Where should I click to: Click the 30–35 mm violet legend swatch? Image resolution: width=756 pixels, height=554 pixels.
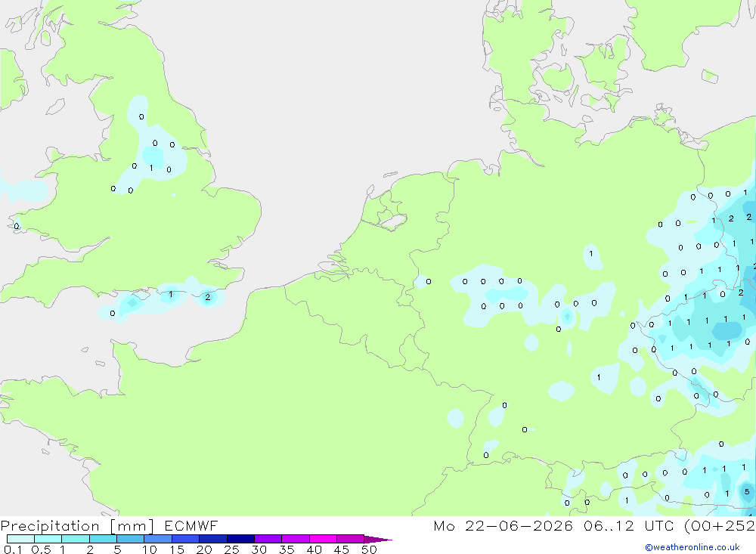point(268,539)
